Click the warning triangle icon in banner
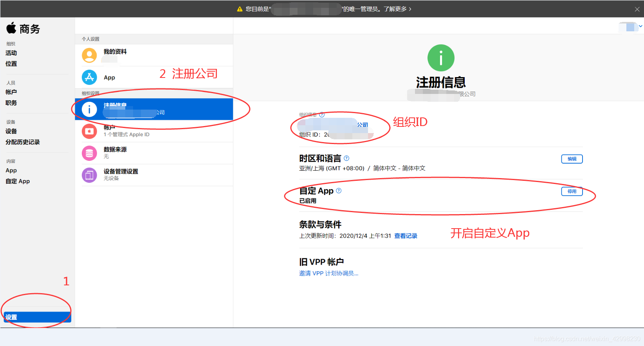644x346 pixels. pyautogui.click(x=240, y=9)
